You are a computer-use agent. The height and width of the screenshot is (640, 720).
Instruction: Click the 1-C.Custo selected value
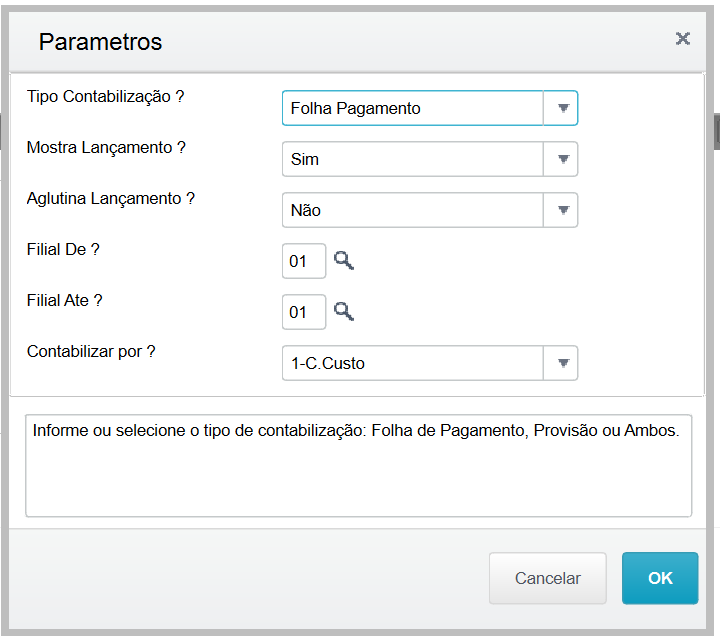[328, 363]
